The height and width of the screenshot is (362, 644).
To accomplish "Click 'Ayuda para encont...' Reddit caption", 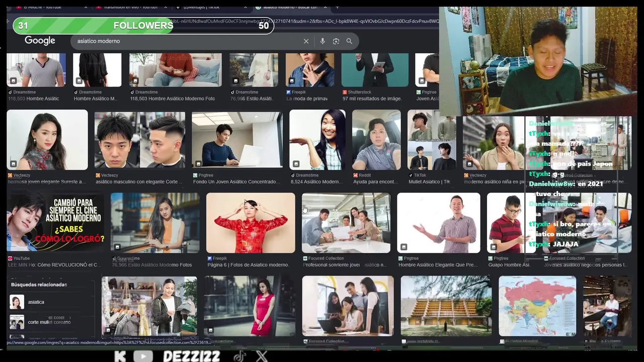I will click(375, 182).
